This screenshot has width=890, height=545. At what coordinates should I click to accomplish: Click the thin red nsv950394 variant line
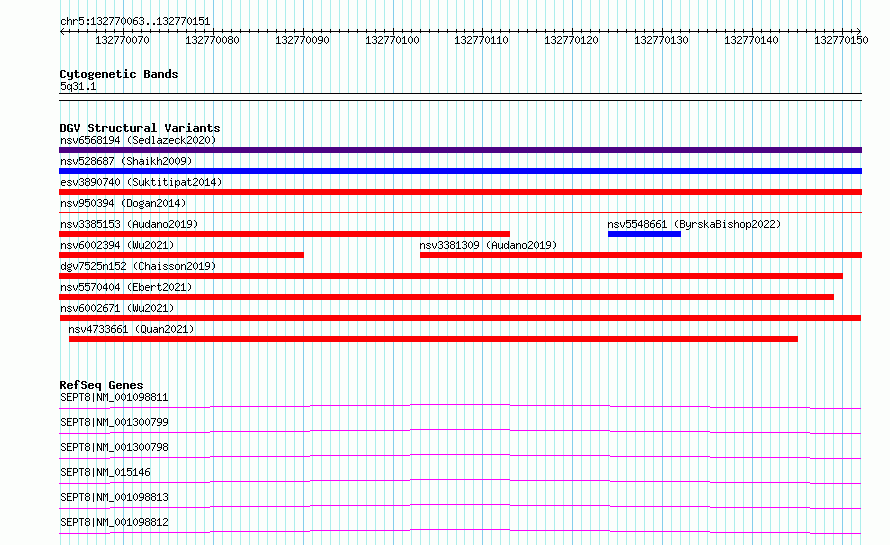460,212
